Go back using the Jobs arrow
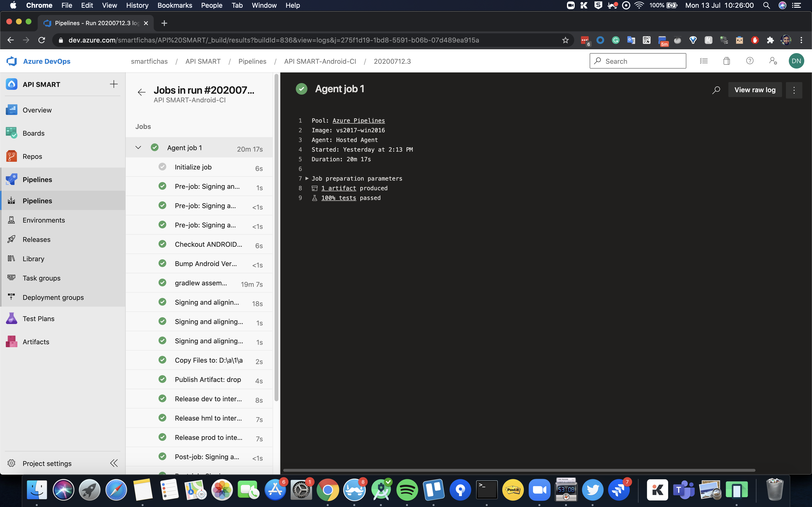Image resolution: width=812 pixels, height=507 pixels. tap(141, 92)
